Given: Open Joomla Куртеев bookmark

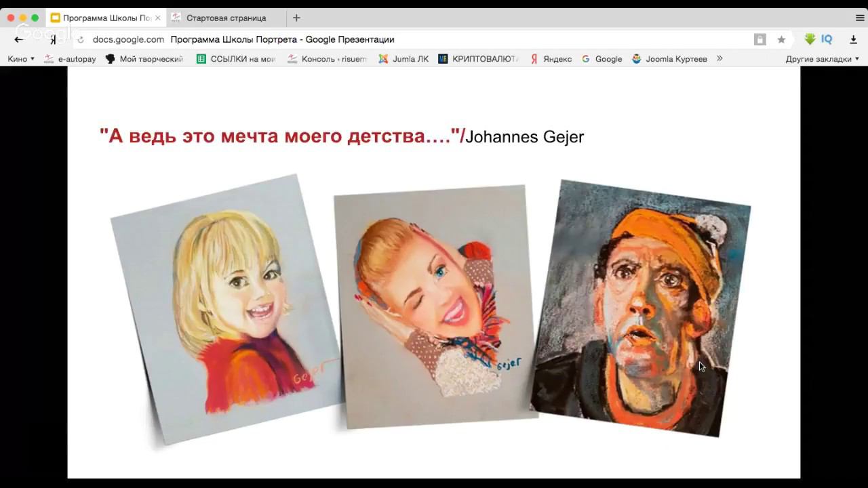Looking at the screenshot, I should (670, 59).
